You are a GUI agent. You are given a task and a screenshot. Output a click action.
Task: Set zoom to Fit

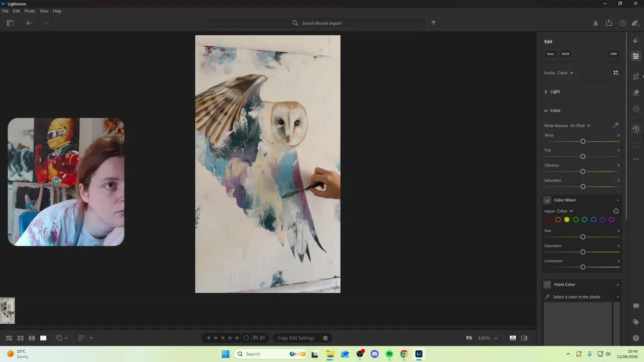coord(469,338)
